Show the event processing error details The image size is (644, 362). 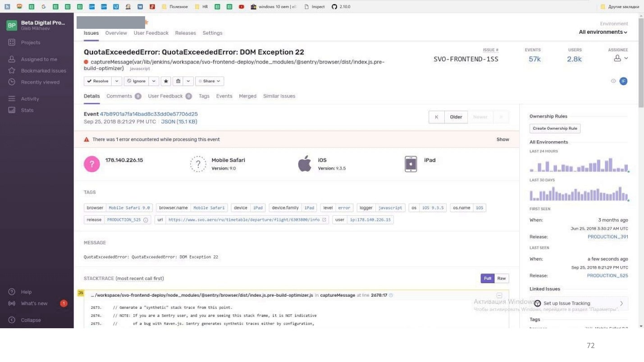pos(503,140)
